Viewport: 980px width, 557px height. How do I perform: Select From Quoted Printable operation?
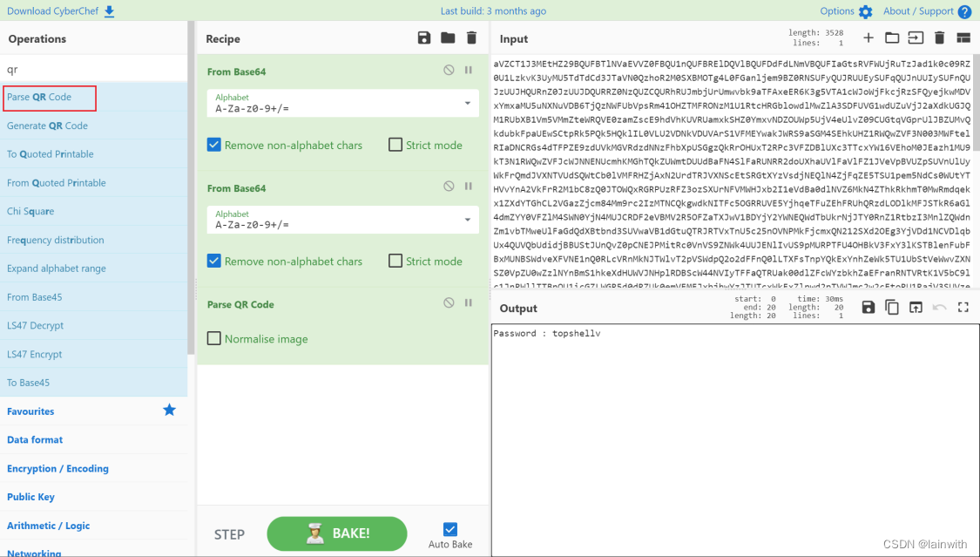[x=94, y=183]
